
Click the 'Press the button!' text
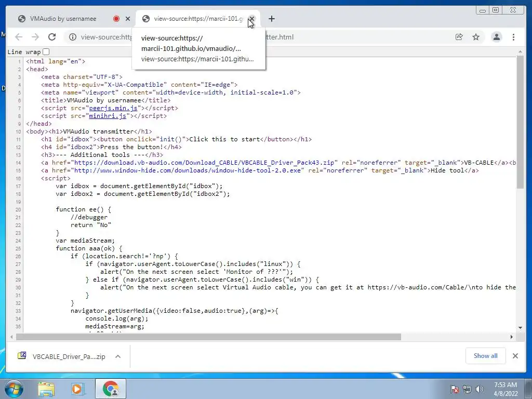click(x=131, y=147)
